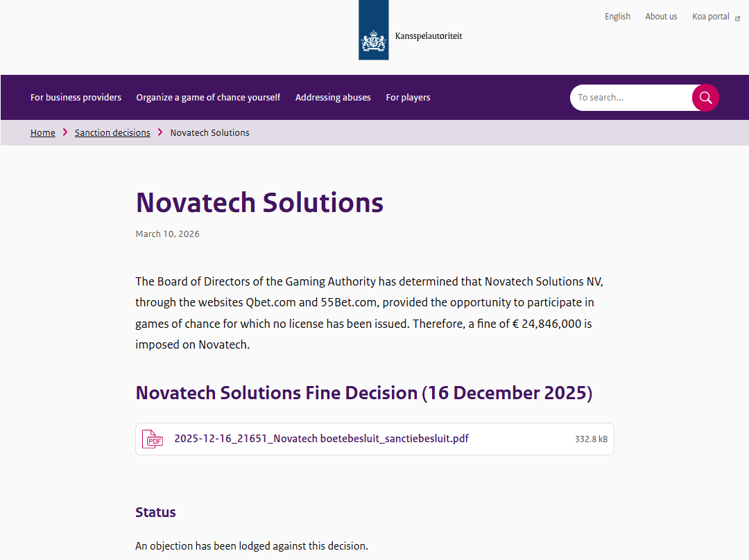Click the external link icon beside Koa portal
Screen dimensions: 749x560
737,18
